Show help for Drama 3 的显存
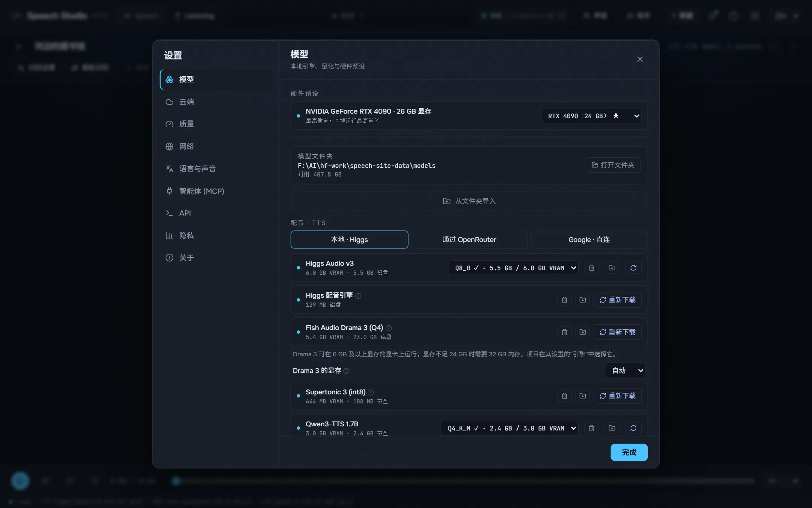Image resolution: width=812 pixels, height=508 pixels. click(347, 371)
